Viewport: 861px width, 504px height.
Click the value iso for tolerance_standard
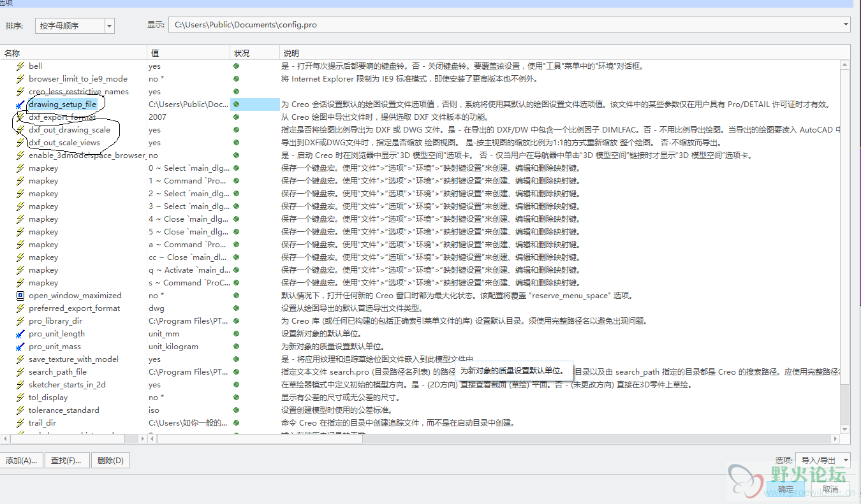(154, 410)
